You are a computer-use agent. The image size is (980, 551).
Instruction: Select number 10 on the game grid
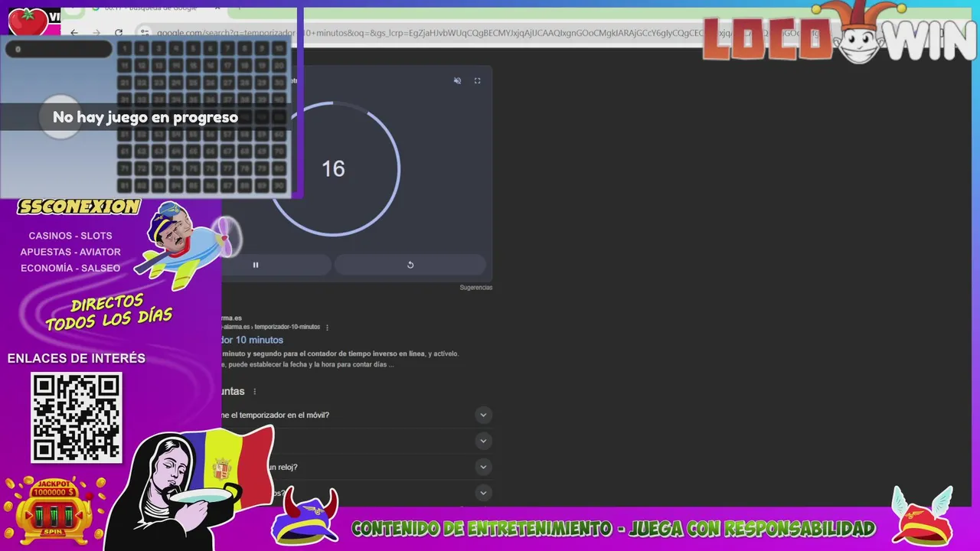tap(279, 49)
